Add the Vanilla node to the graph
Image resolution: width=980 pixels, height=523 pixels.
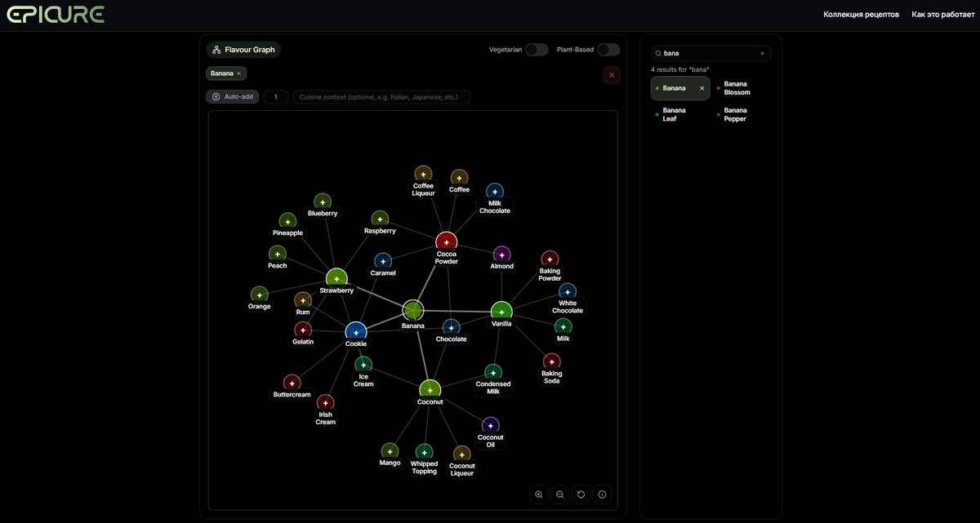[501, 312]
